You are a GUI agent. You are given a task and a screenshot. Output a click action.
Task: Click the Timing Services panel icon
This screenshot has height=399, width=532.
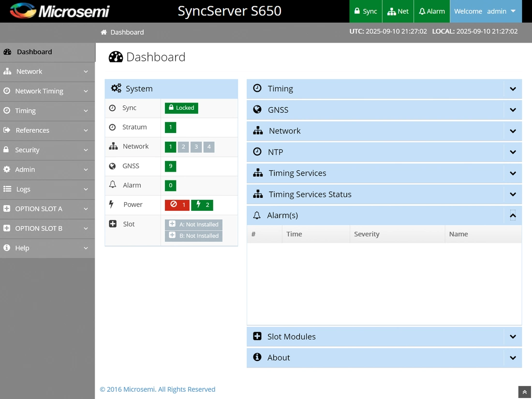pos(258,173)
